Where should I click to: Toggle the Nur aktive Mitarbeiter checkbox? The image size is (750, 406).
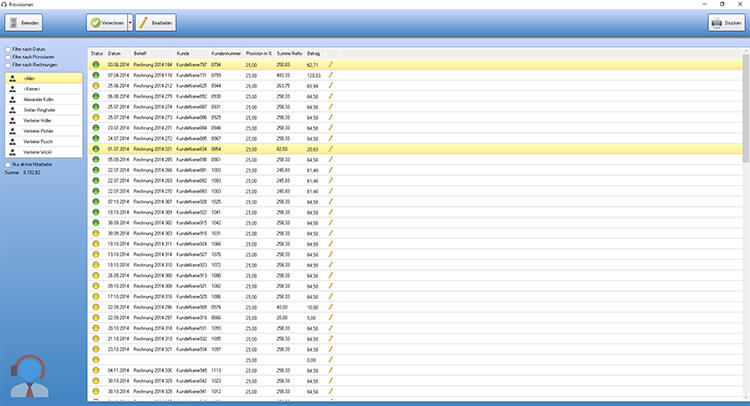click(8, 165)
